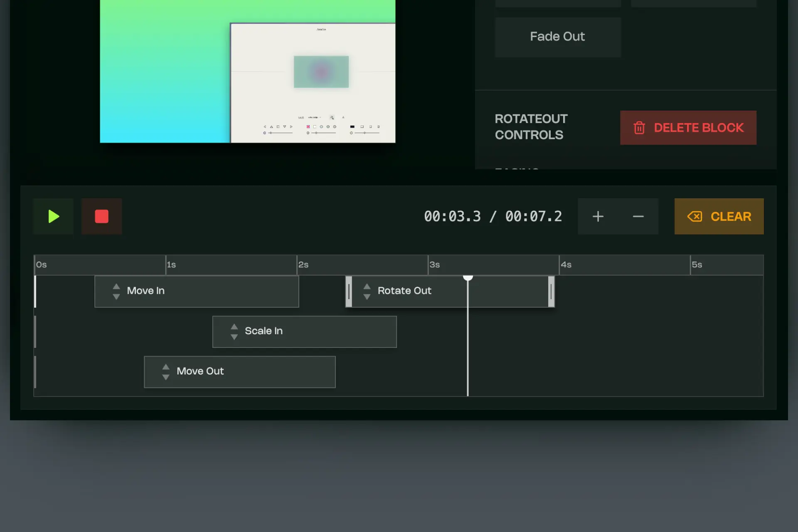Select the right-arrow icon in the preview toolbar
This screenshot has width=798, height=532.
pos(291,127)
